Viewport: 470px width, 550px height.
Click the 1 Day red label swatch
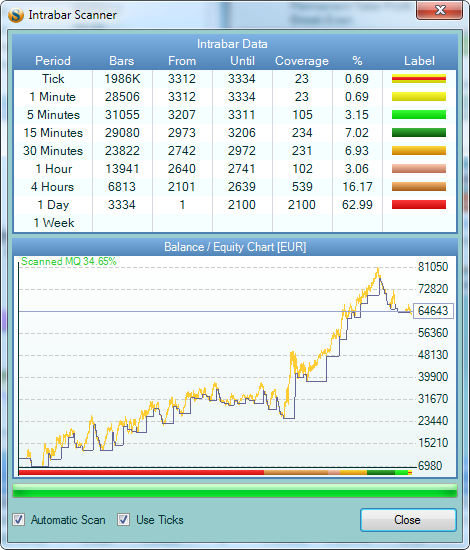pyautogui.click(x=419, y=204)
